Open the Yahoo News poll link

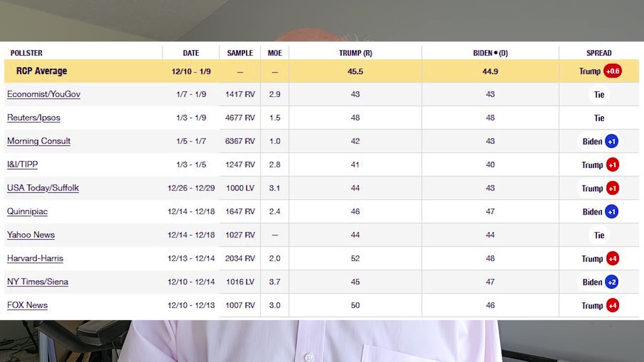31,235
